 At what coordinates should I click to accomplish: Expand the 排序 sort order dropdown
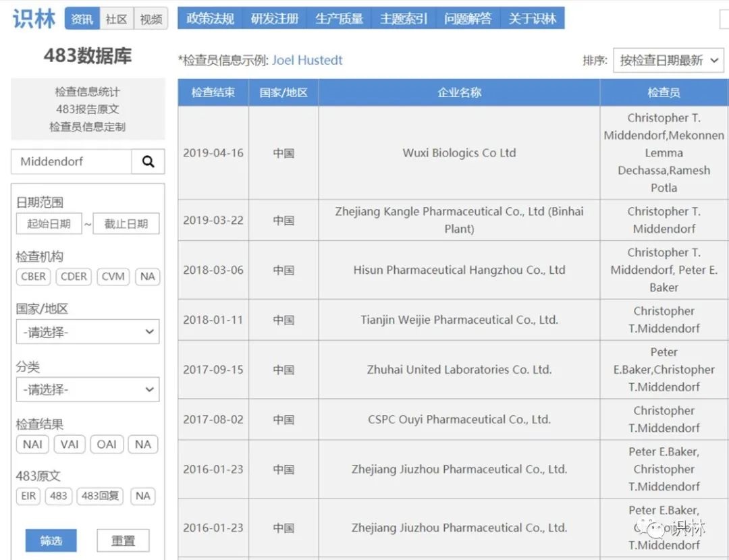(668, 61)
